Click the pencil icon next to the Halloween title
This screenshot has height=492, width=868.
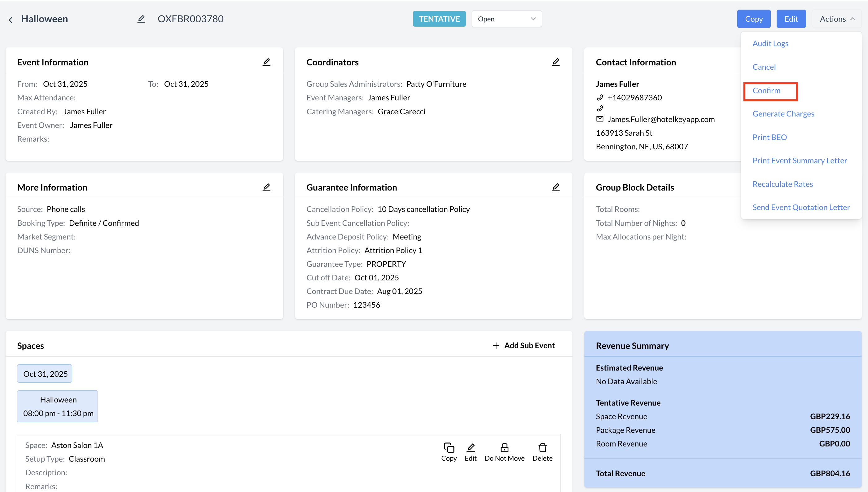[x=141, y=19]
